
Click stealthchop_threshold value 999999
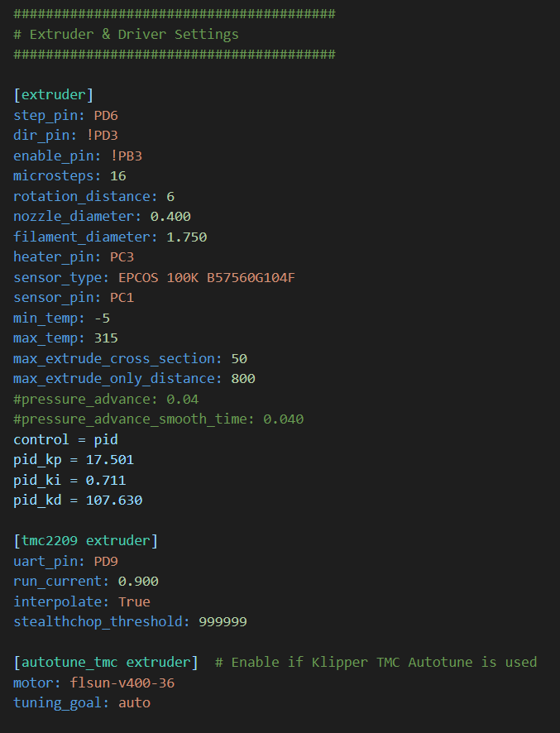[223, 622]
